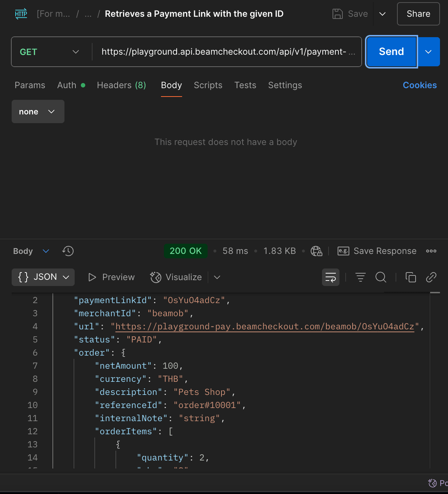The width and height of the screenshot is (448, 494).
Task: Open the response filter icon
Action: click(x=360, y=277)
